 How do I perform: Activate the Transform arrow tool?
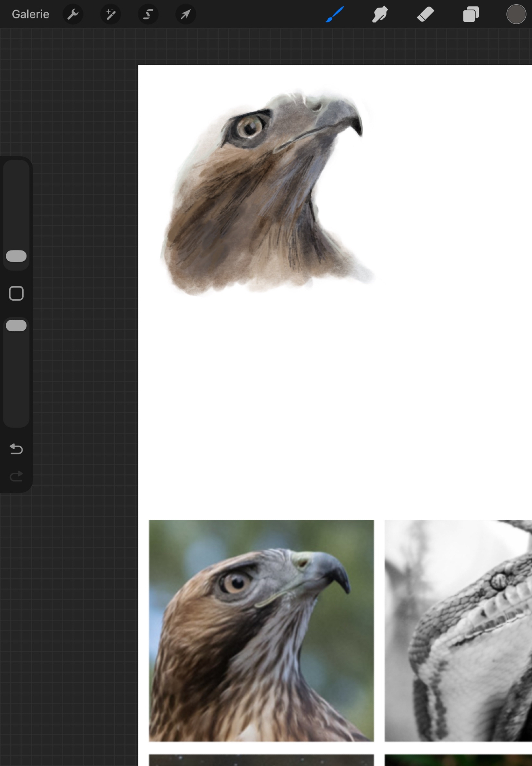(185, 15)
